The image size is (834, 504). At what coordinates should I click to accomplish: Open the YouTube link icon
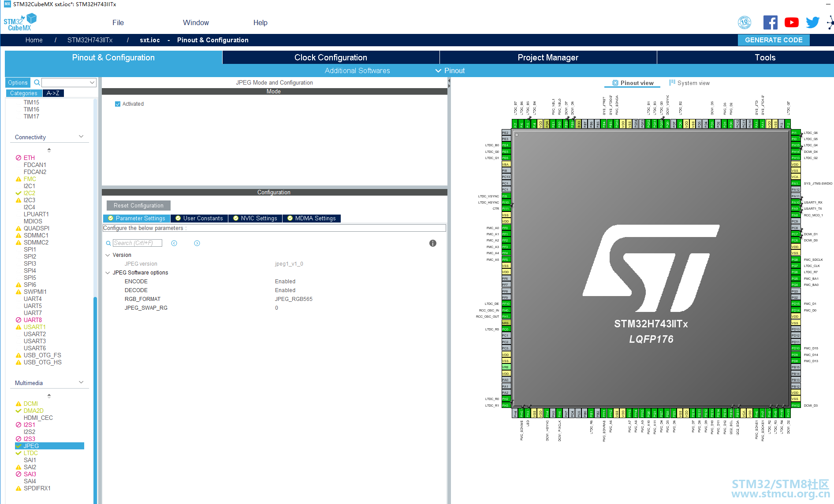click(x=792, y=22)
